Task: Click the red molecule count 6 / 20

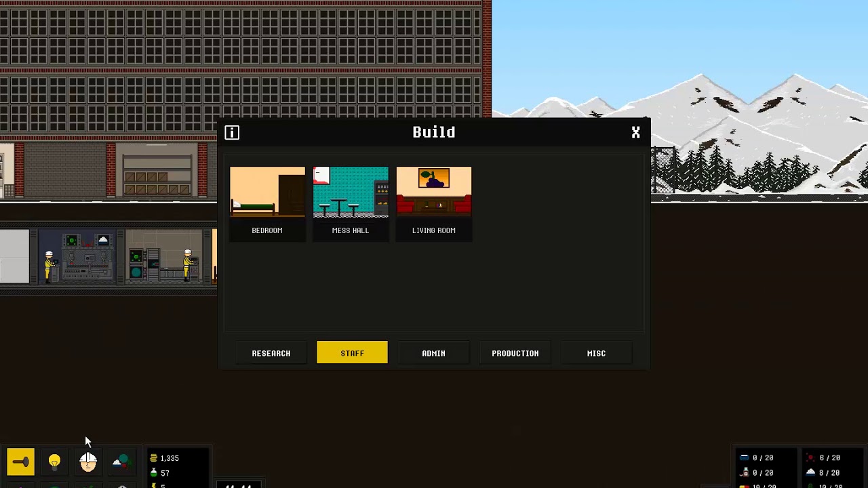Action: pos(830,457)
